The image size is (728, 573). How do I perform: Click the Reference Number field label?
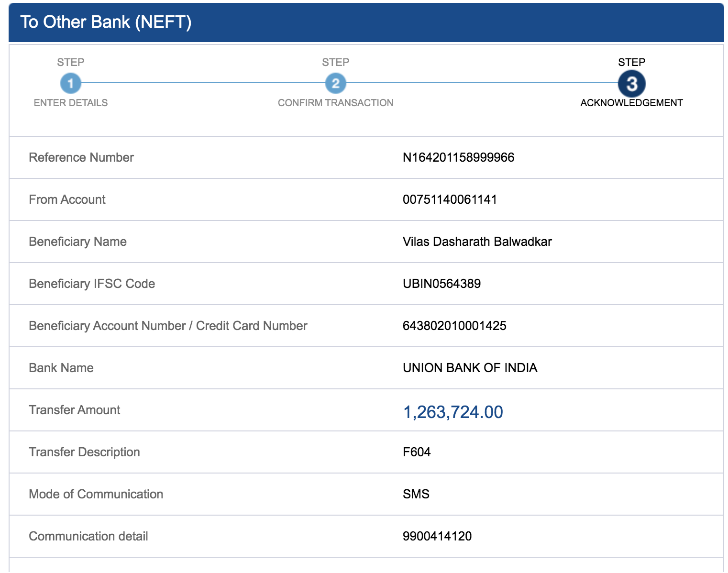click(x=81, y=157)
